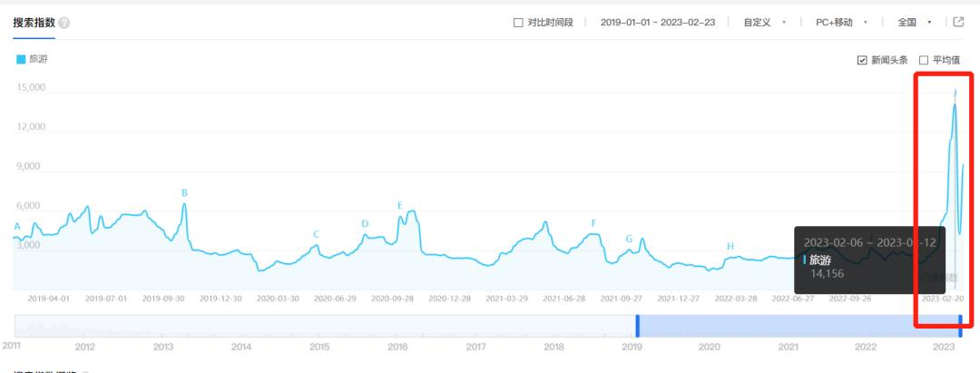Screen dimensions: 980x373
Task: Expand the PC+移动 device dropdown
Action: click(x=841, y=23)
